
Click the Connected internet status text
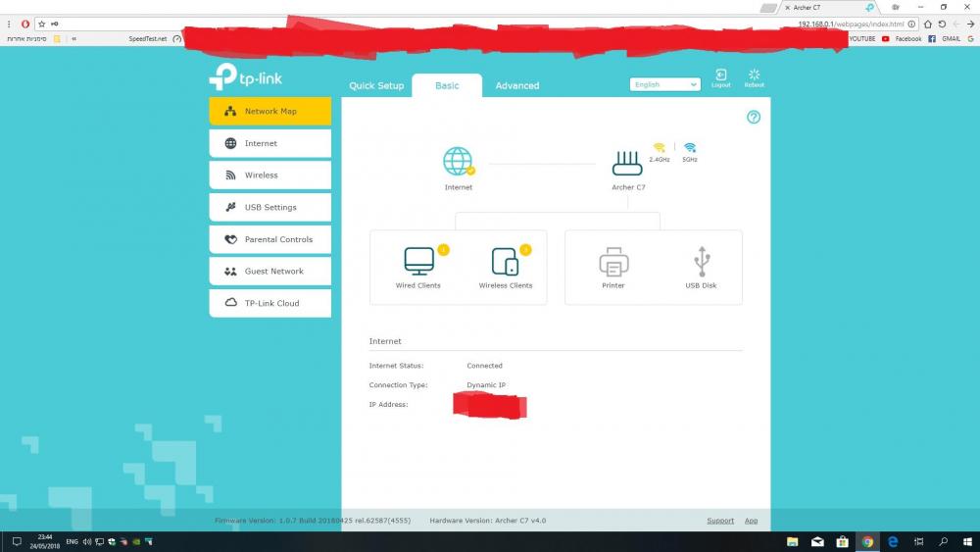click(x=484, y=366)
